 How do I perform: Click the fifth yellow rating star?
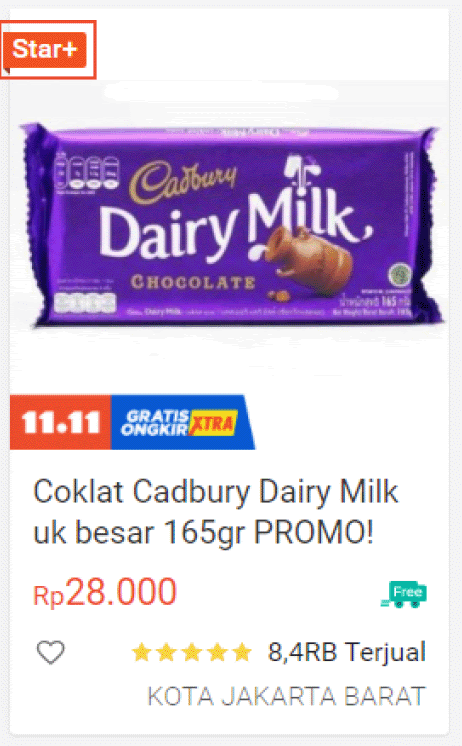pos(242,652)
